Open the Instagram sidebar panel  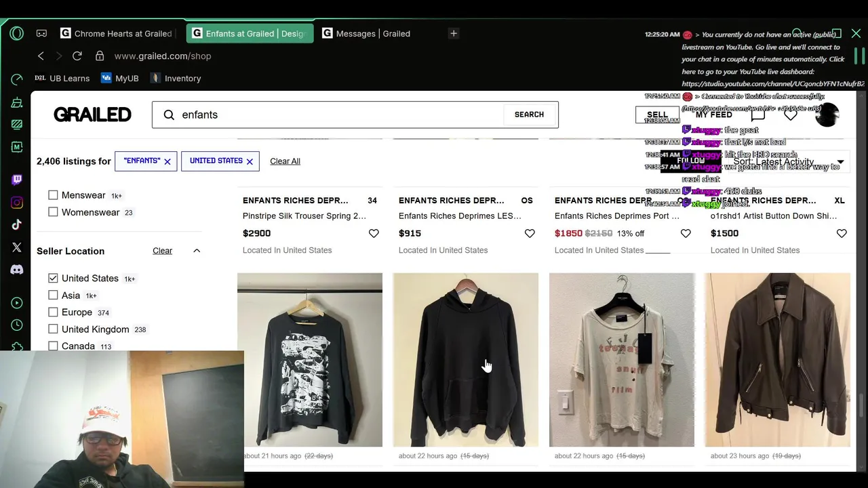click(17, 202)
